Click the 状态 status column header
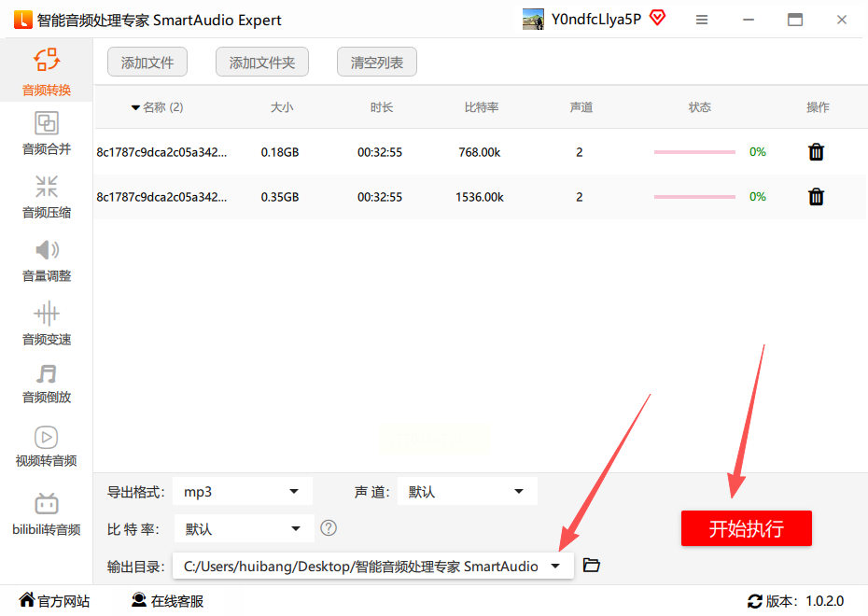This screenshot has height=616, width=868. 699,107
